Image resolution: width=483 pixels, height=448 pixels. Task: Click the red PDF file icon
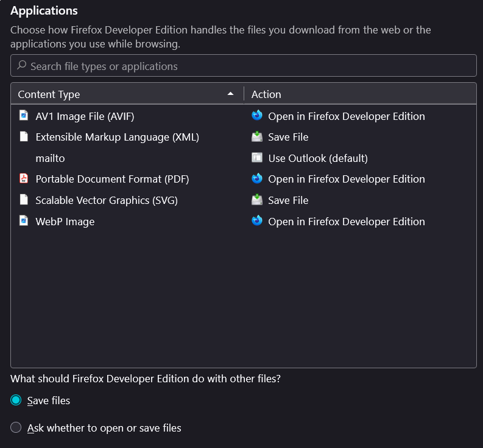pyautogui.click(x=24, y=178)
